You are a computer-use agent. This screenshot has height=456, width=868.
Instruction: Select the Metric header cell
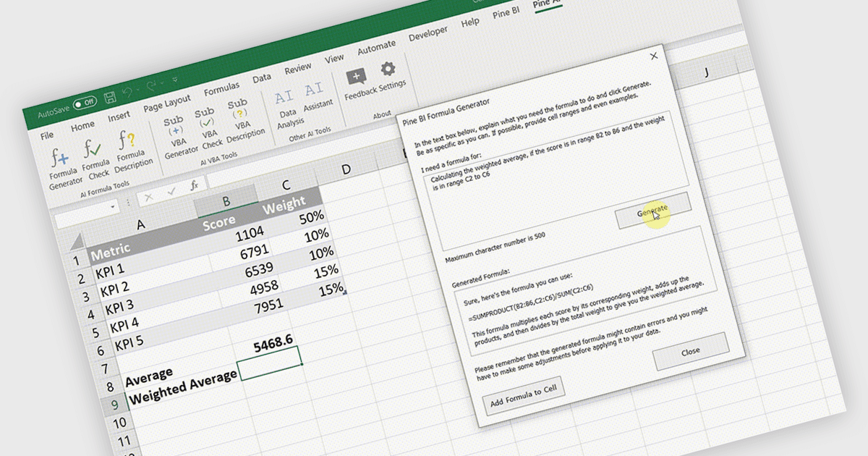[147, 241]
